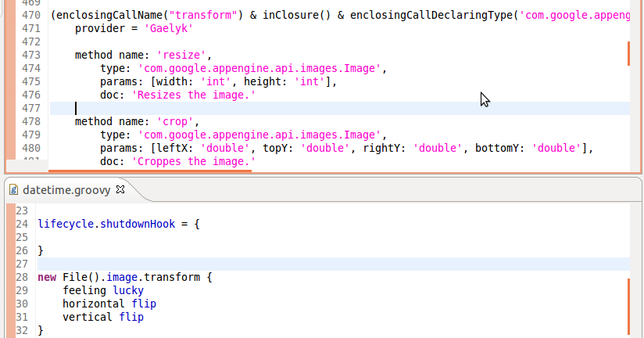This screenshot has height=338, width=644.
Task: Click the orange overview marker beside lines 29-31
Action: point(628,307)
